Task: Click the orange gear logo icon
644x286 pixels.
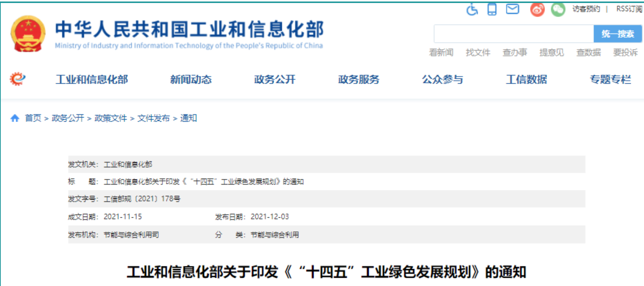Action: coord(17,79)
